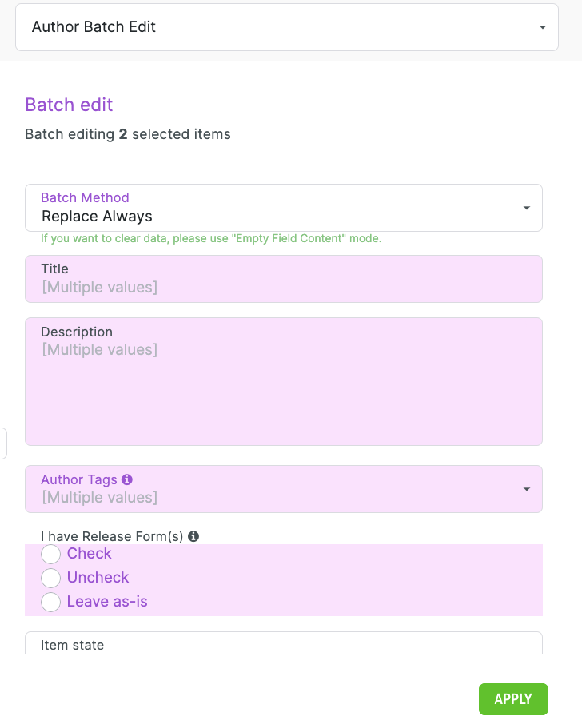Click the 'I have Release Form(s)' label
The height and width of the screenshot is (728, 582).
tap(112, 536)
